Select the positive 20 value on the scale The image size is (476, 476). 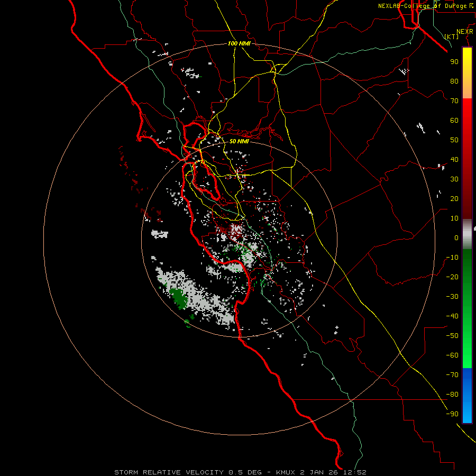[x=454, y=198]
